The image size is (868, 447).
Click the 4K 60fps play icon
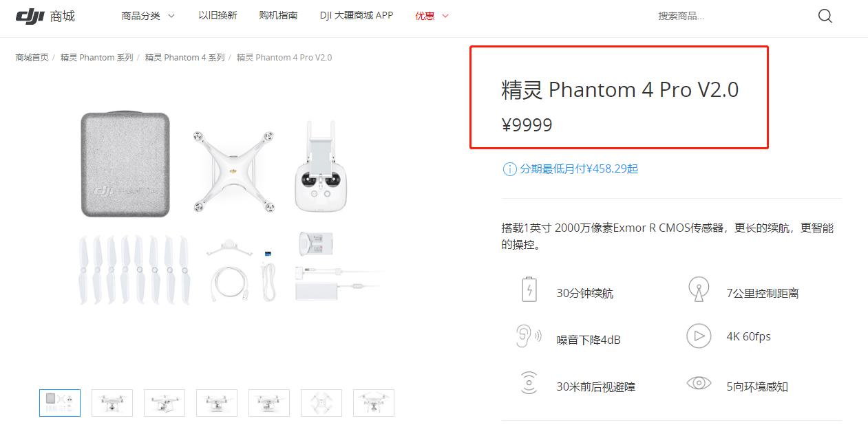(699, 336)
